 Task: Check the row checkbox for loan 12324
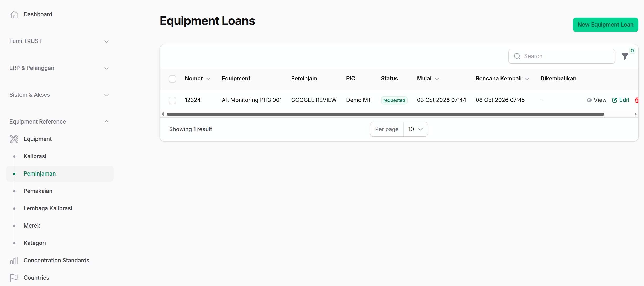click(172, 100)
